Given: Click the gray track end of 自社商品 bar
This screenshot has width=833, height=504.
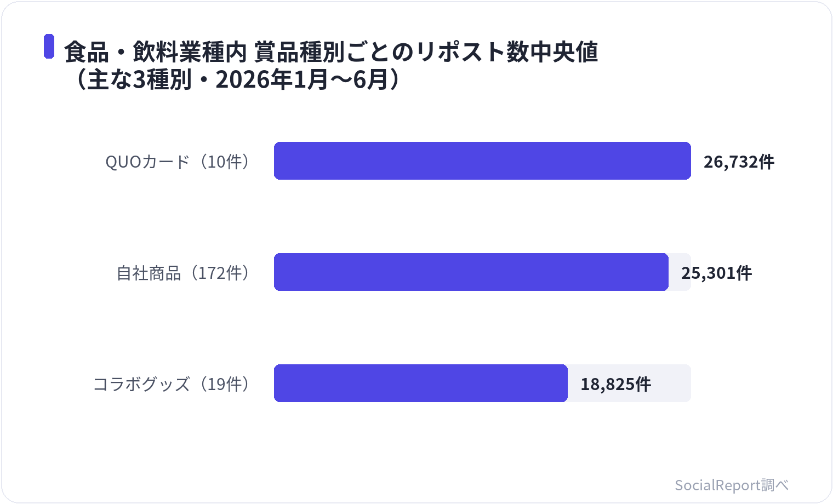Looking at the screenshot, I should [x=680, y=272].
